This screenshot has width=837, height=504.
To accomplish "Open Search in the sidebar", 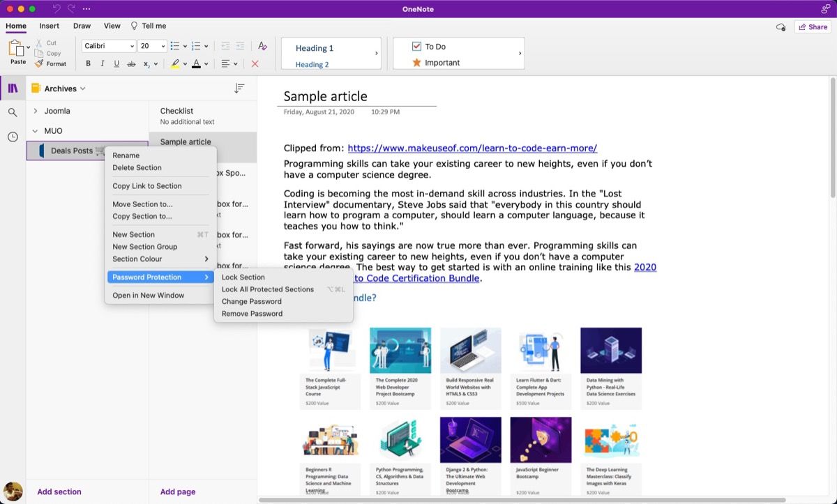I will coord(12,112).
